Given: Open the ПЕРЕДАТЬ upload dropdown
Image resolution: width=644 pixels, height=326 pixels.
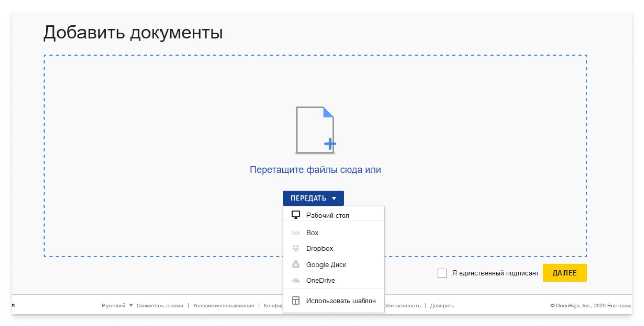Looking at the screenshot, I should [313, 198].
